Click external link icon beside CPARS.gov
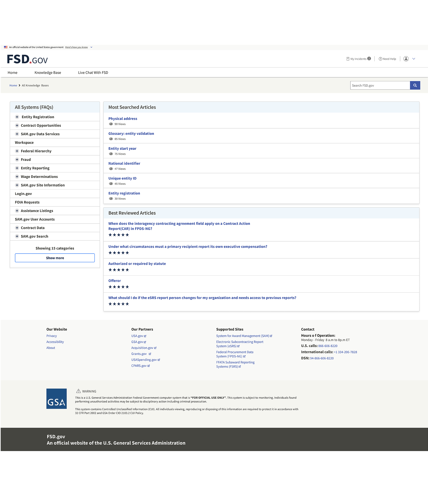Image resolution: width=428 pixels, height=504 pixels. click(x=149, y=366)
